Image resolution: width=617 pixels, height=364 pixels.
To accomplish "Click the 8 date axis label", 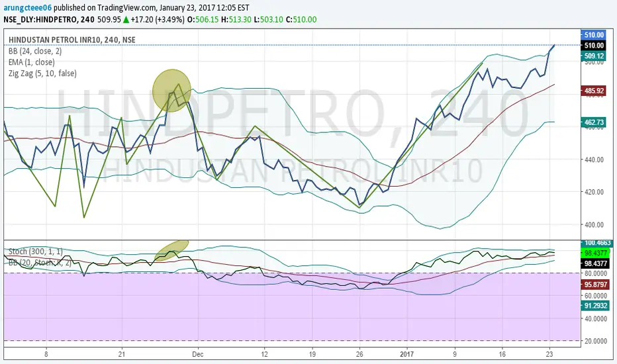I will pos(46,354).
